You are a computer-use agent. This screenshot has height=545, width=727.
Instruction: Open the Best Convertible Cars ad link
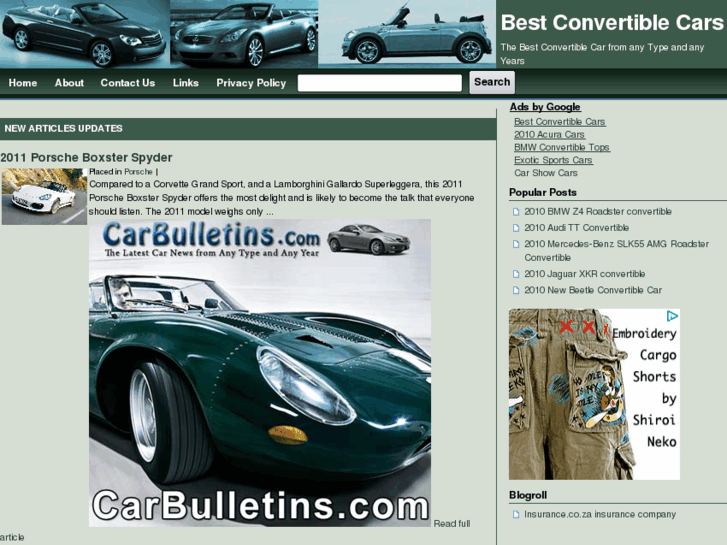(560, 122)
